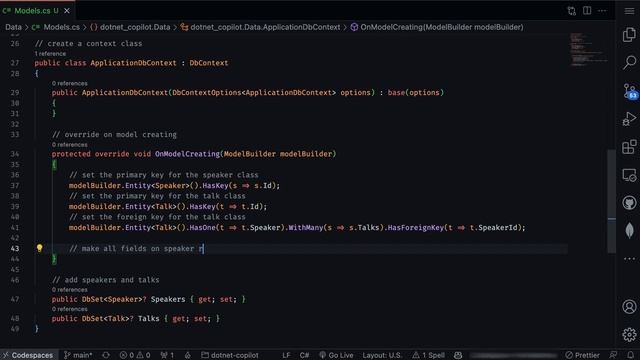Click dotnet-copilot project status item
This screenshot has width=640, height=360.
(230, 355)
